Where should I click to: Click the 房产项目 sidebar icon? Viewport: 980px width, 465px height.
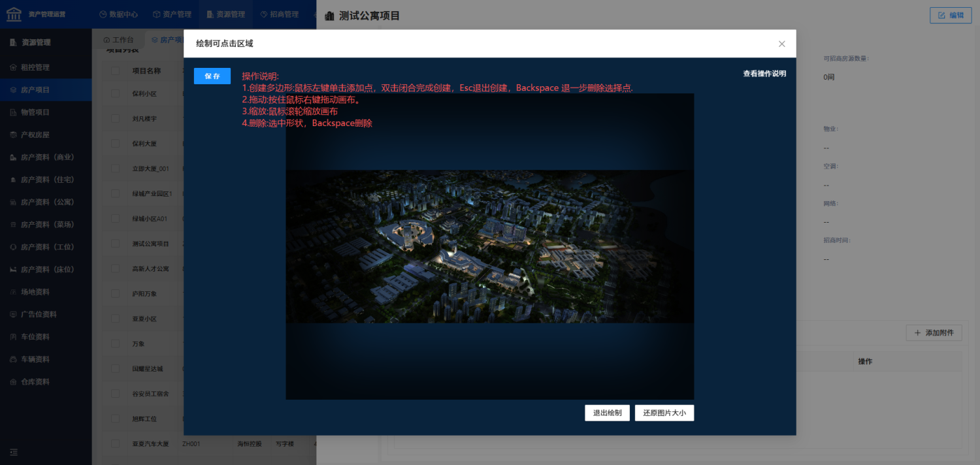[13, 89]
